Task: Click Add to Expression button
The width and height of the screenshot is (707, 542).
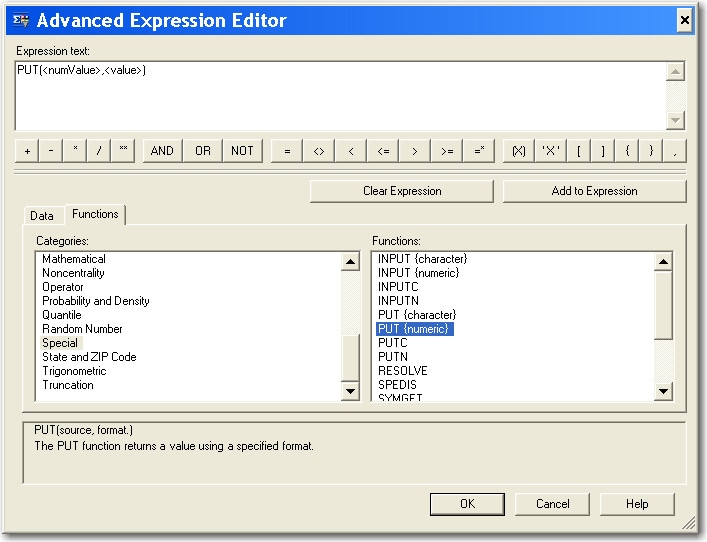Action: 594,191
